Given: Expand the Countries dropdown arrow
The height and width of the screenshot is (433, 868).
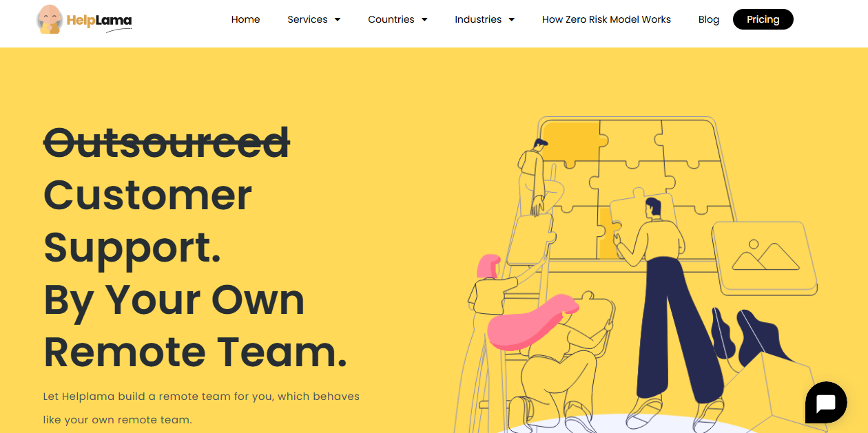Looking at the screenshot, I should point(424,19).
